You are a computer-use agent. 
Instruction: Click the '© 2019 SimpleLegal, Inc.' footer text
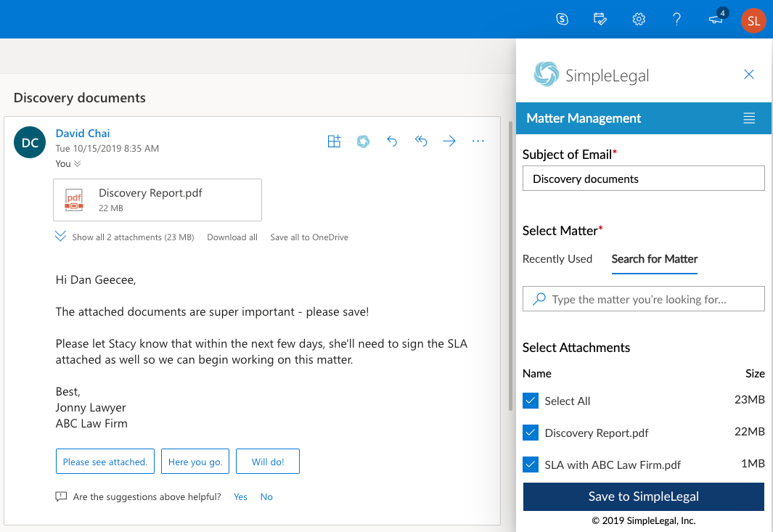pyautogui.click(x=643, y=520)
